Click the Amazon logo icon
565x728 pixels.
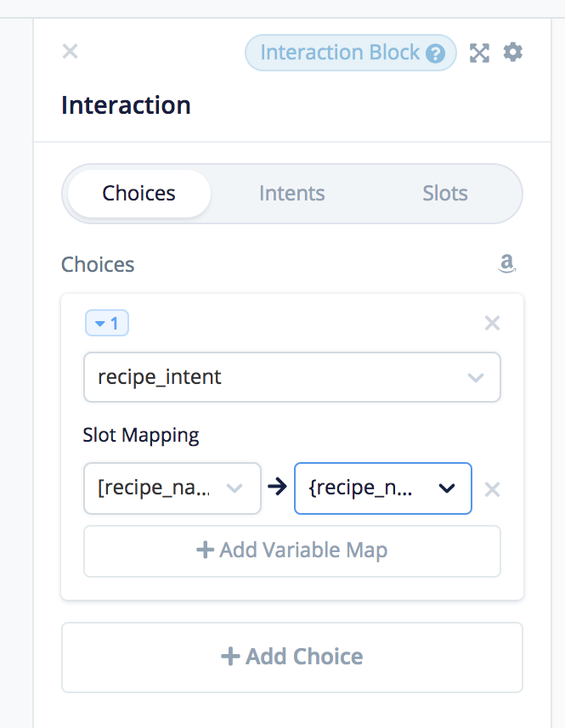pyautogui.click(x=507, y=265)
